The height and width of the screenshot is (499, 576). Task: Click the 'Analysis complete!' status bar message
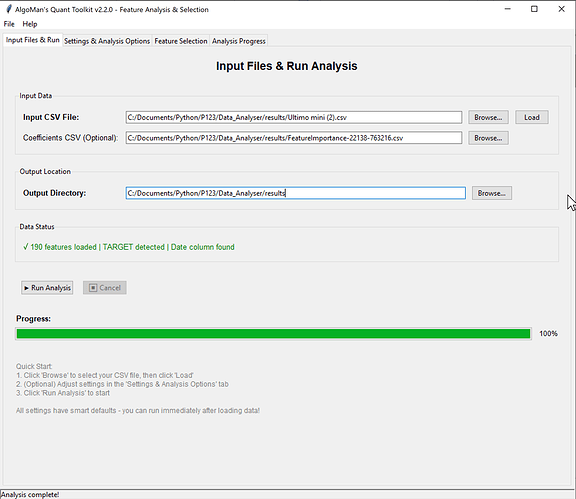[30, 495]
